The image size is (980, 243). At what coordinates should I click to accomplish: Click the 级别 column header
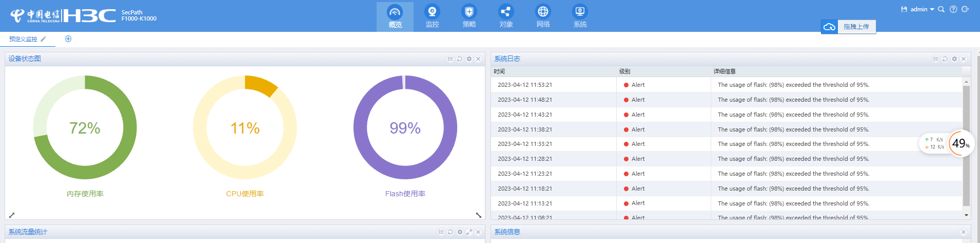coord(624,71)
